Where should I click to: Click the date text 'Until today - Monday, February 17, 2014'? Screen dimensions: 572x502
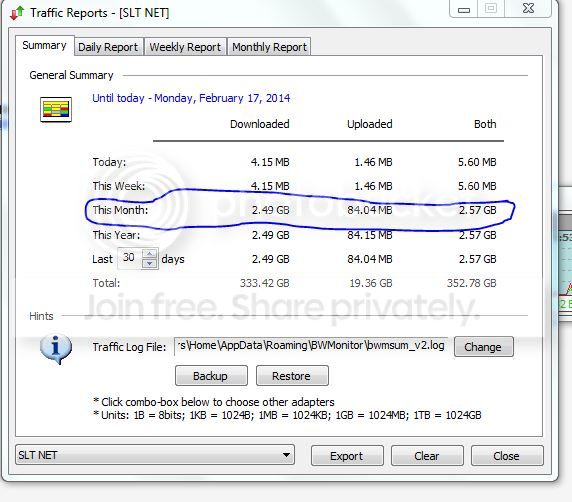[191, 98]
